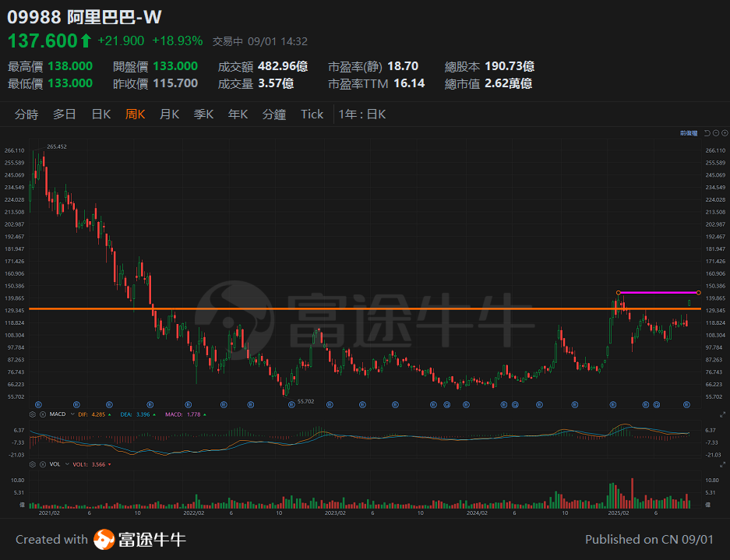Open MACD indicator settings via gear icon
The image size is (730, 560).
[x=32, y=414]
